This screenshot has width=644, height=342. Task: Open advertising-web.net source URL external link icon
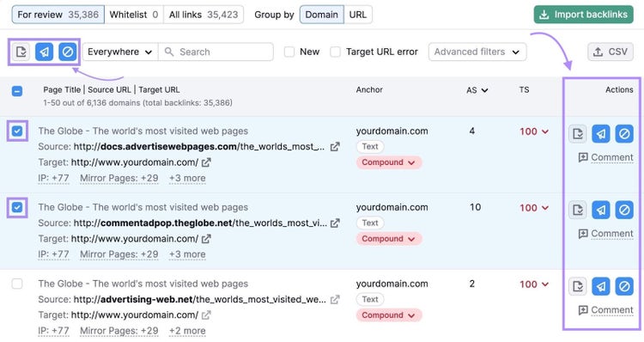pyautogui.click(x=335, y=300)
